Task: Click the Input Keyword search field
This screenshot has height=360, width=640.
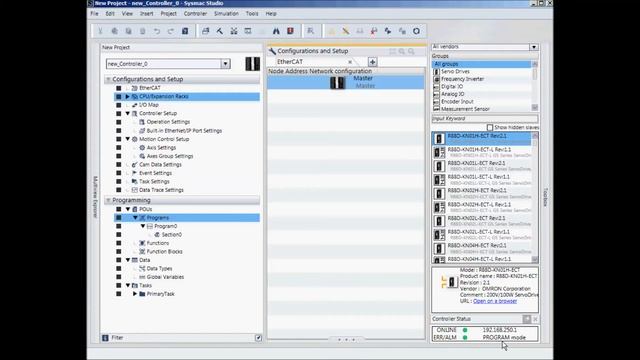Action: point(484,119)
